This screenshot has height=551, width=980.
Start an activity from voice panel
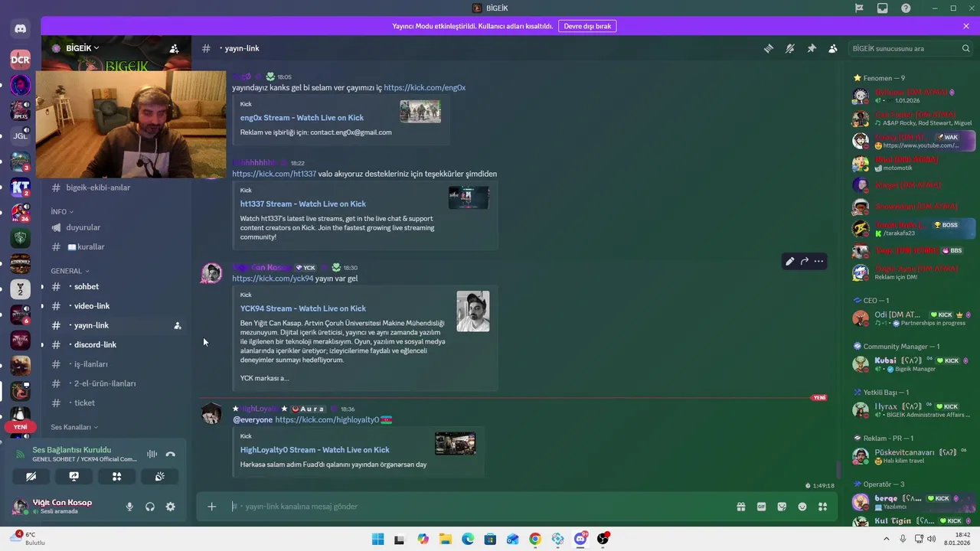[116, 476]
